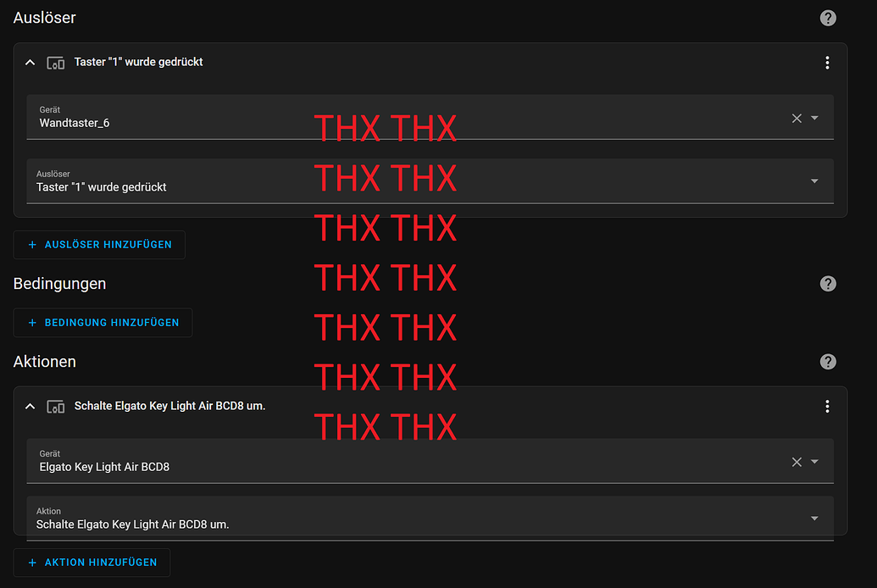
Task: Open the Elgato Gerät dropdown arrow
Action: 814,462
